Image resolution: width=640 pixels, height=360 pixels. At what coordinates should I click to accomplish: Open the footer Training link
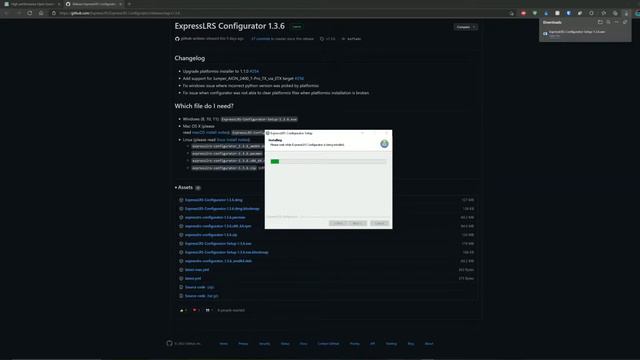pyautogui.click(x=391, y=344)
